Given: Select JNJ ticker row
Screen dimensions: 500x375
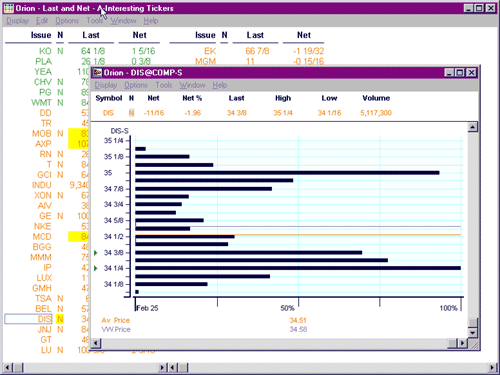Looking at the screenshot, I should coord(44,330).
